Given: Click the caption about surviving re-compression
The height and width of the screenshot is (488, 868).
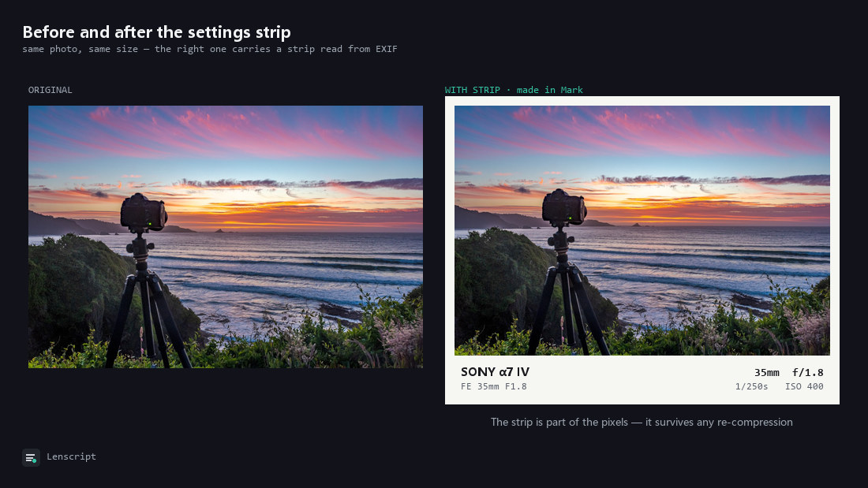Looking at the screenshot, I should (642, 422).
